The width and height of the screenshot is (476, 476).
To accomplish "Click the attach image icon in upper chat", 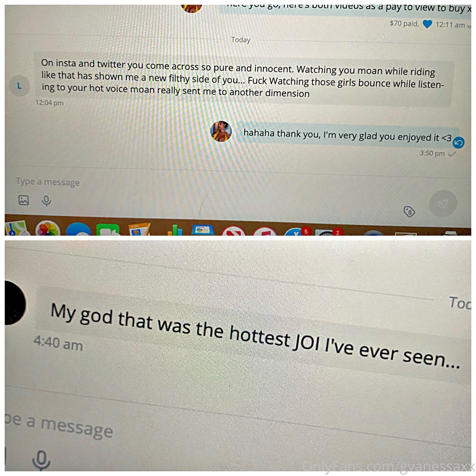I will pyautogui.click(x=24, y=200).
